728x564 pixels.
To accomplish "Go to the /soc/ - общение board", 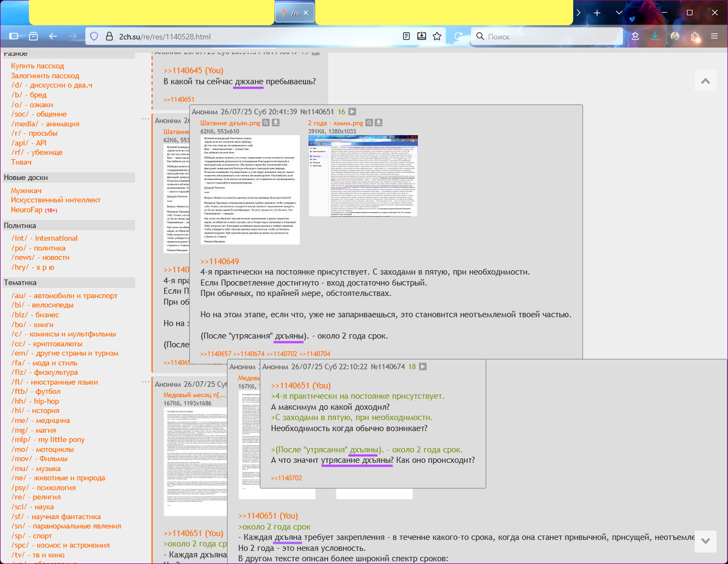I will 39,114.
